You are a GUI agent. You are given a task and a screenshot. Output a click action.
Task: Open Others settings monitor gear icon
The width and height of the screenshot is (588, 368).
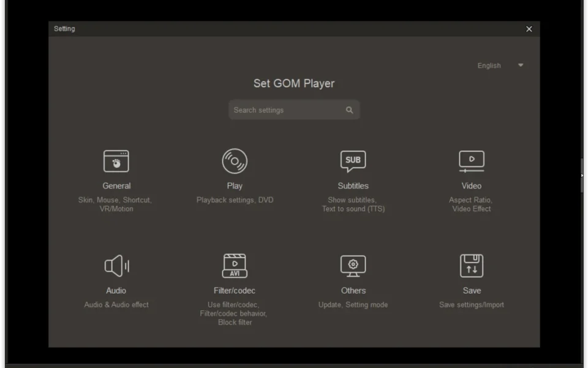pos(353,266)
